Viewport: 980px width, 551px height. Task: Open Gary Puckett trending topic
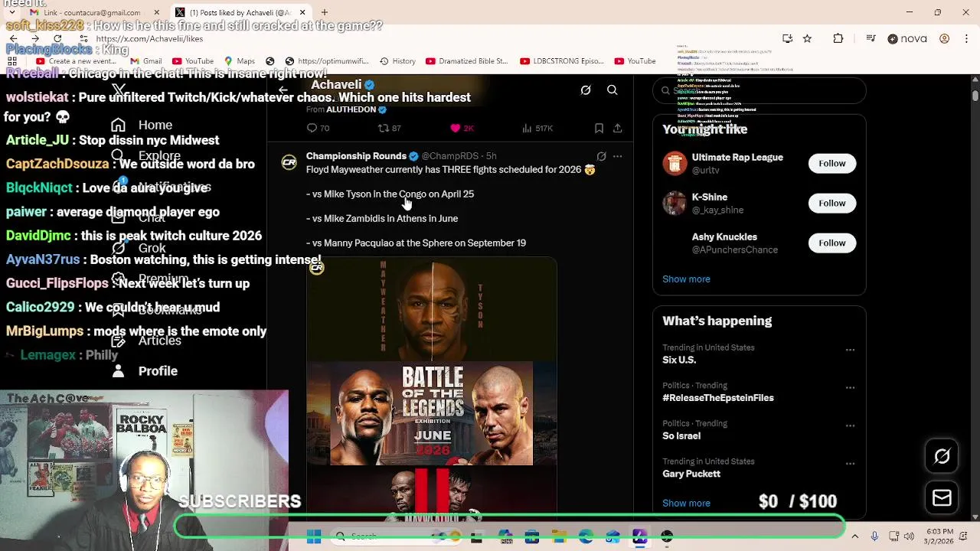tap(691, 474)
